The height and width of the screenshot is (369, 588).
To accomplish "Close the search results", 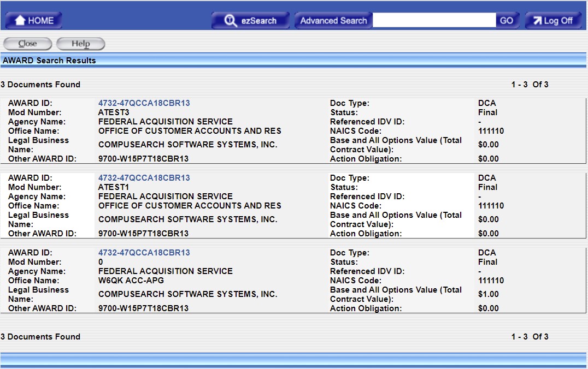I will point(28,44).
